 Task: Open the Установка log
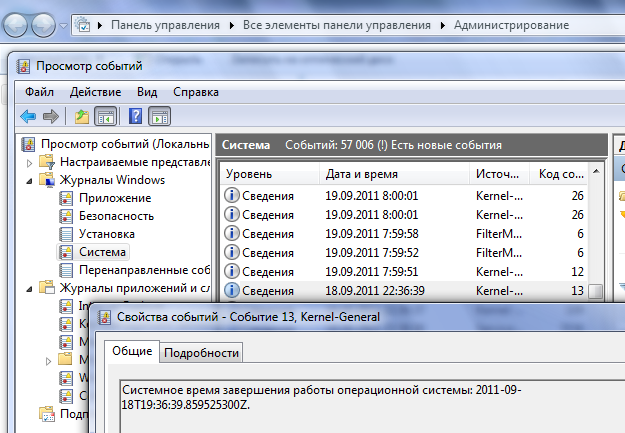click(x=106, y=234)
